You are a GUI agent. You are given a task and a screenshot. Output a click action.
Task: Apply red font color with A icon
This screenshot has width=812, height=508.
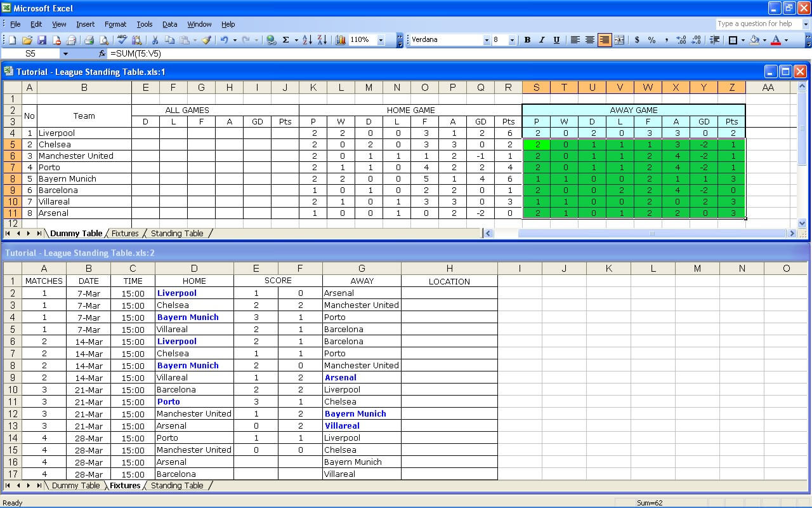coord(776,40)
